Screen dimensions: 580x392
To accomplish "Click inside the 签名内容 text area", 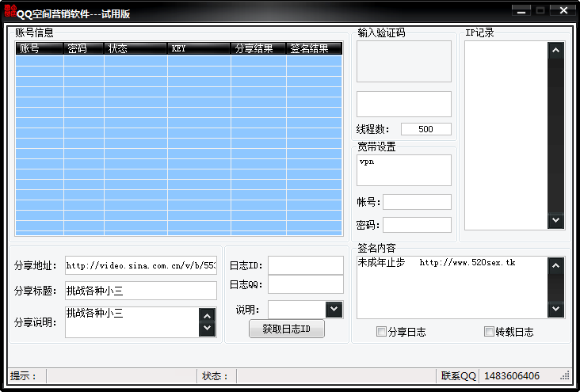I will [452, 287].
